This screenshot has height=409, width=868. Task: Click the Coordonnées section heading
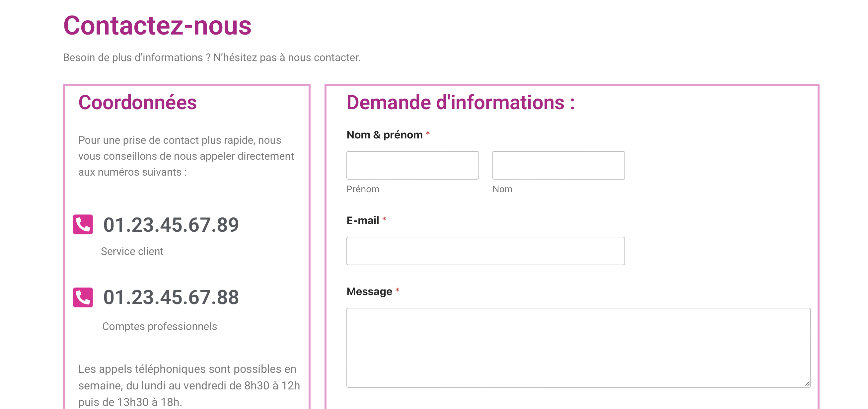point(137,103)
